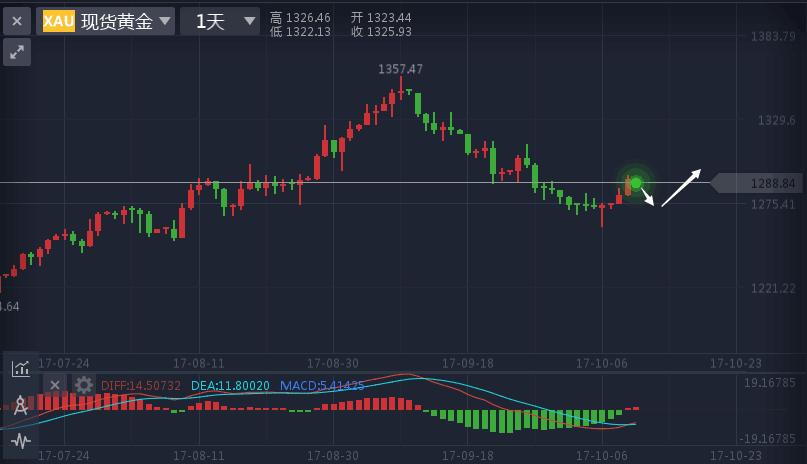Close the MACD indicator panel
807x464 pixels.
[55, 385]
